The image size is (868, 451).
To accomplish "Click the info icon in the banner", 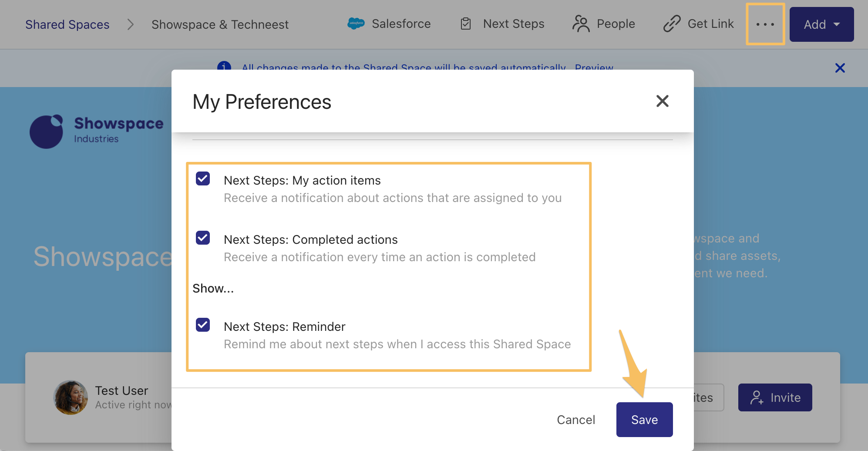I will tap(224, 66).
